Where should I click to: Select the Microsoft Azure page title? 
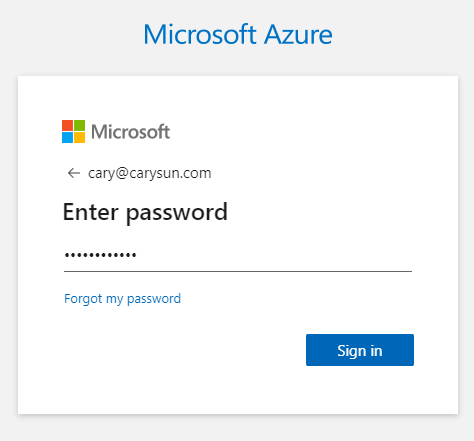click(x=238, y=34)
